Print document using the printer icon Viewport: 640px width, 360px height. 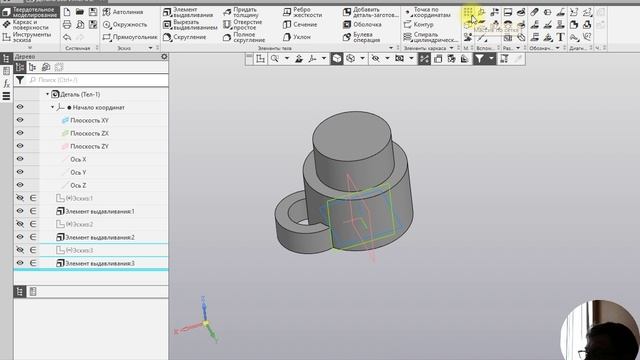pos(67,25)
